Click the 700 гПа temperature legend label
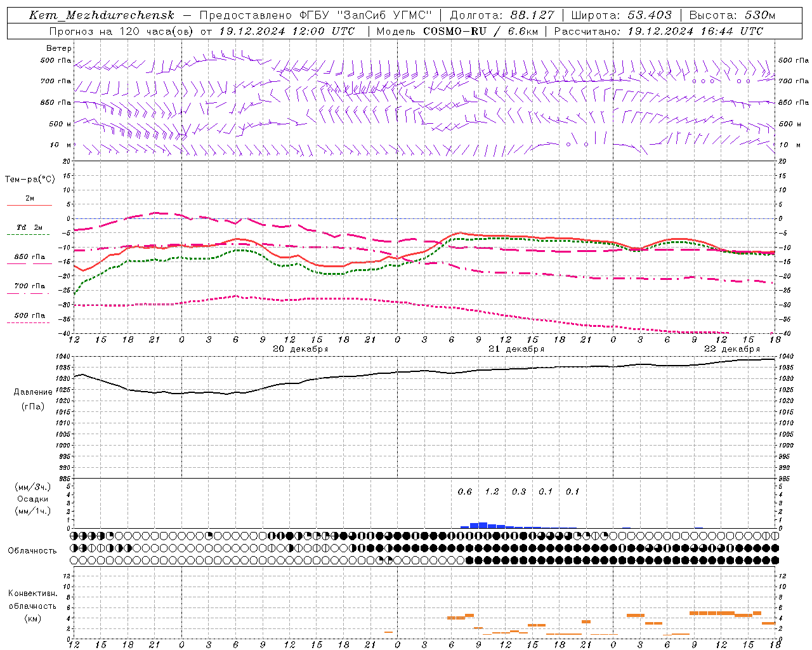 click(x=30, y=286)
